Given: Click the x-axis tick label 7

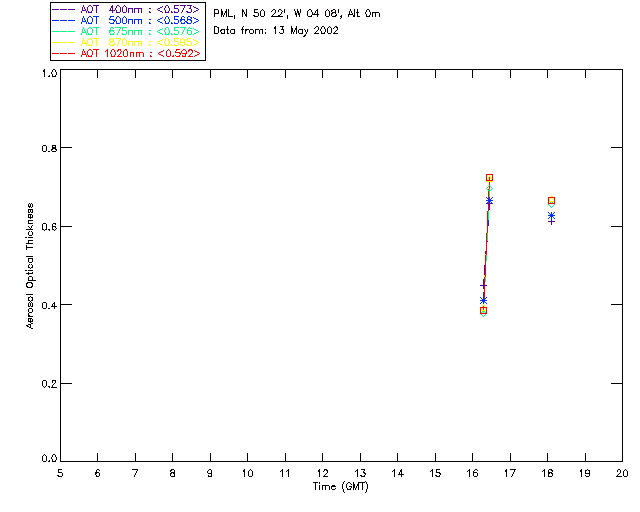Looking at the screenshot, I should click(135, 474).
